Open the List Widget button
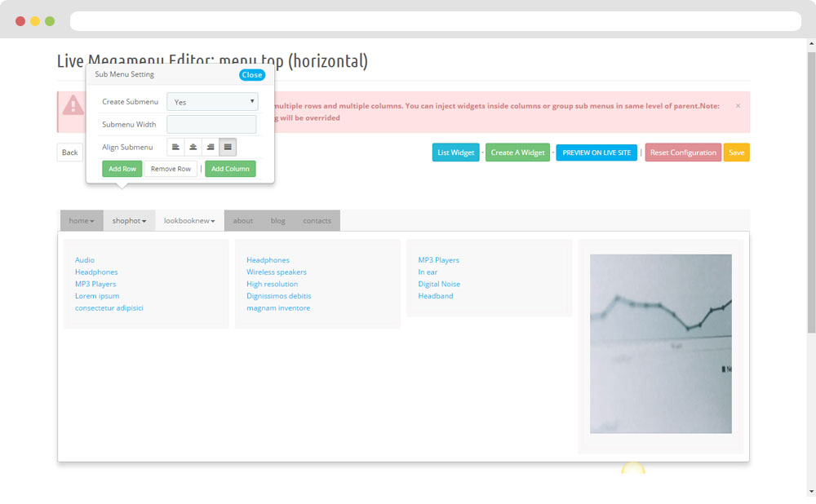Screen dimensions: 816x504 pyautogui.click(x=456, y=153)
